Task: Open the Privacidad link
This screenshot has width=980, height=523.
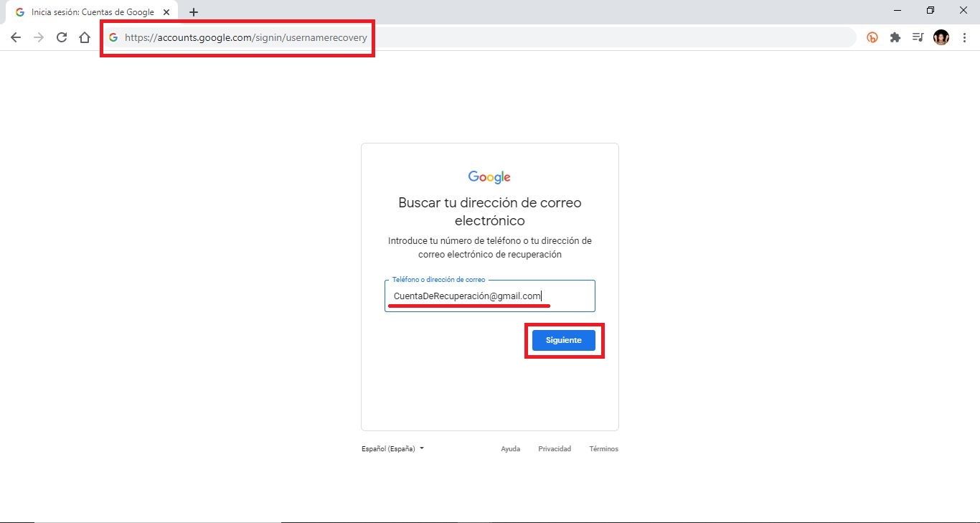Action: tap(555, 449)
